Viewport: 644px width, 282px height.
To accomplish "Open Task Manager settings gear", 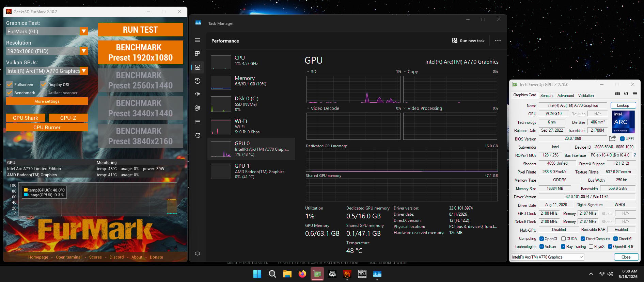I will click(198, 253).
